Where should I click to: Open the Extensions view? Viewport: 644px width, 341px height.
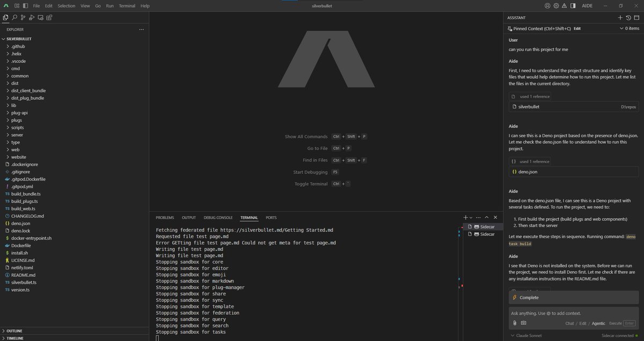49,17
